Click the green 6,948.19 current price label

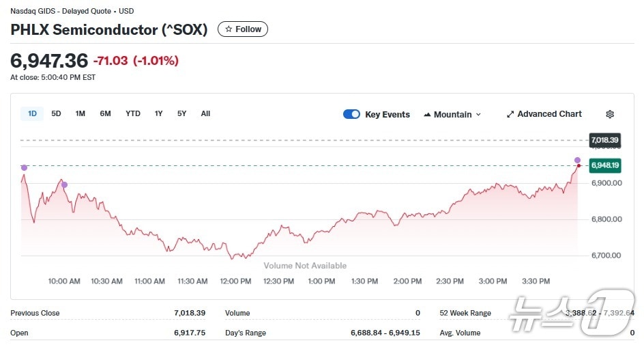click(x=605, y=165)
